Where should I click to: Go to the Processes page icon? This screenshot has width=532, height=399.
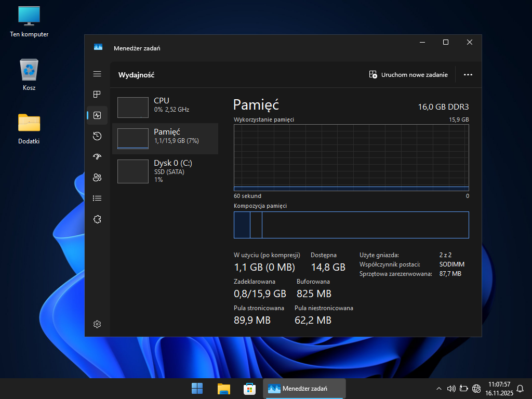(x=97, y=95)
